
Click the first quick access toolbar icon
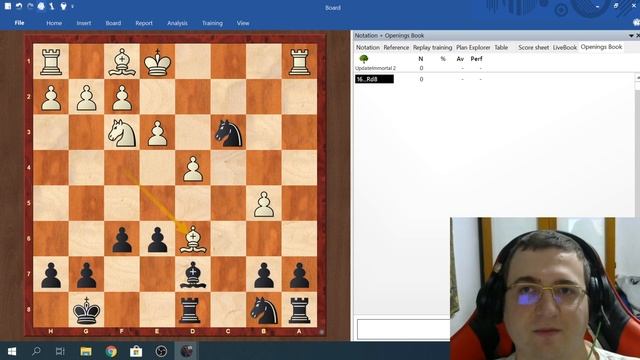point(8,6)
